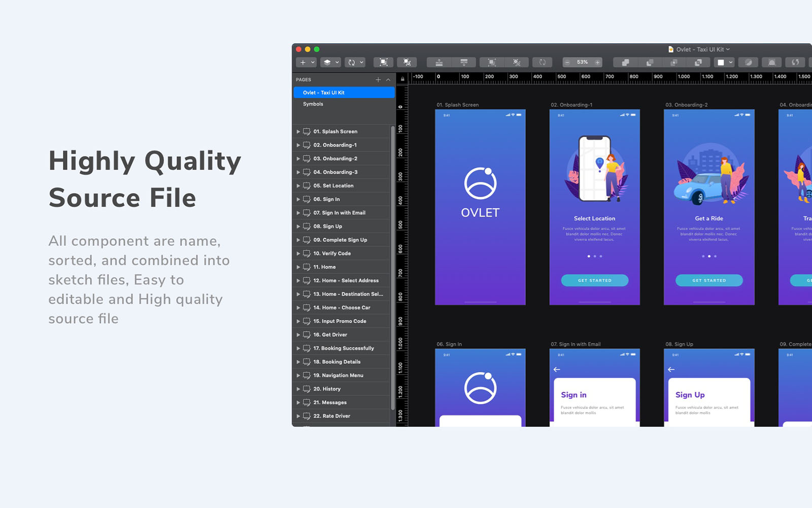
Task: Click the notifications bell icon in the toolbar
Action: click(771, 62)
